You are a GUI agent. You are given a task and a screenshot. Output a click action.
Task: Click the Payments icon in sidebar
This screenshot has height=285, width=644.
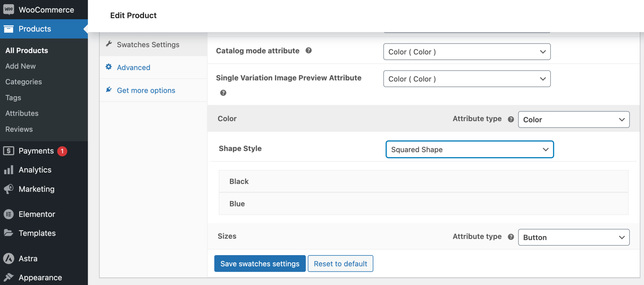9,151
